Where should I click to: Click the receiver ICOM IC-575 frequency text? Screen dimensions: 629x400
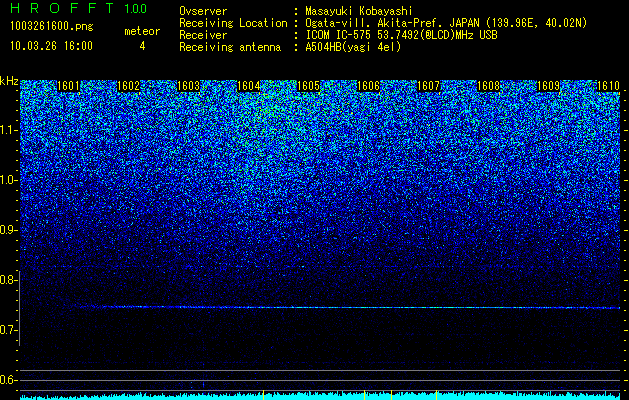402,35
